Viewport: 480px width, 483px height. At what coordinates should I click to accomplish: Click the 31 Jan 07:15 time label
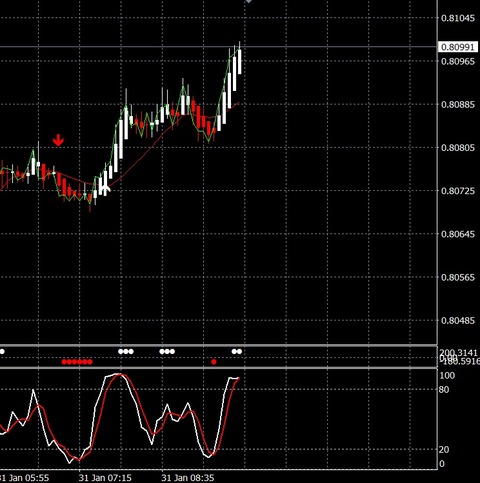[105, 478]
